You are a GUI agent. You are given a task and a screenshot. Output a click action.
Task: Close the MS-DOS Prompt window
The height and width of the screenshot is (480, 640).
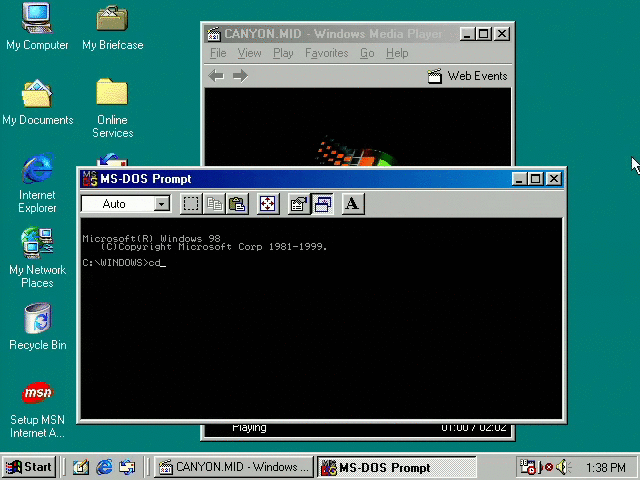click(x=554, y=179)
